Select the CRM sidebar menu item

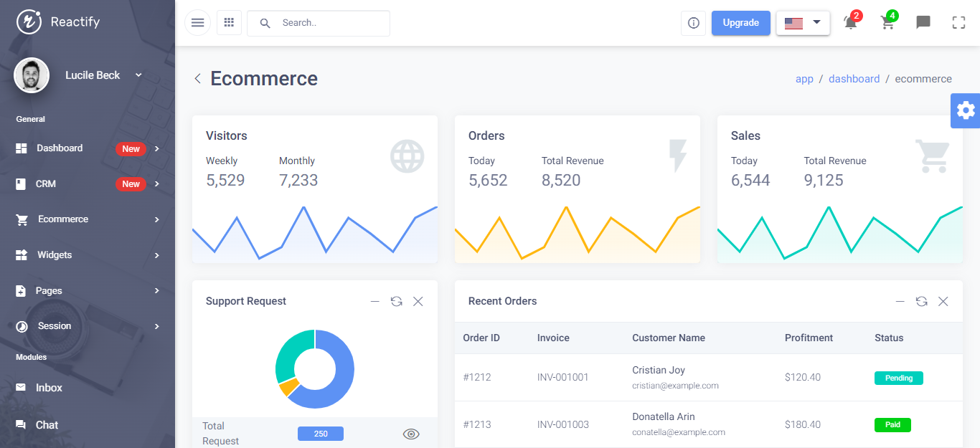(46, 184)
